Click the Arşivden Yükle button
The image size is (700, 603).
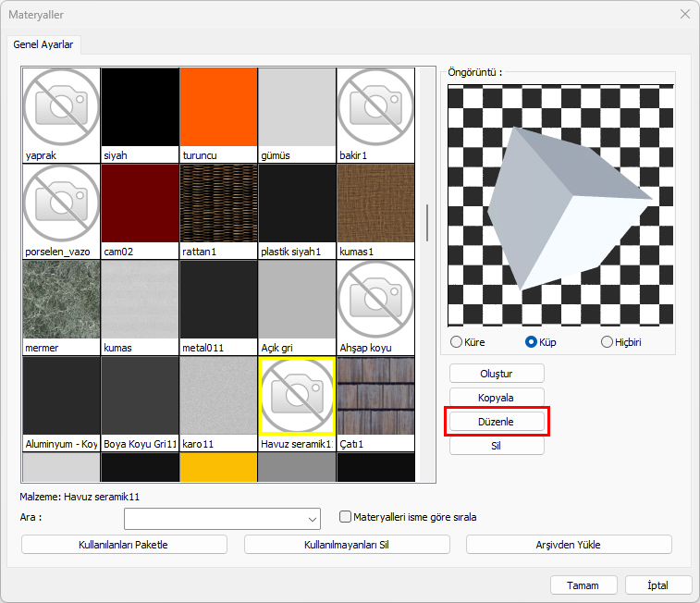tap(569, 545)
